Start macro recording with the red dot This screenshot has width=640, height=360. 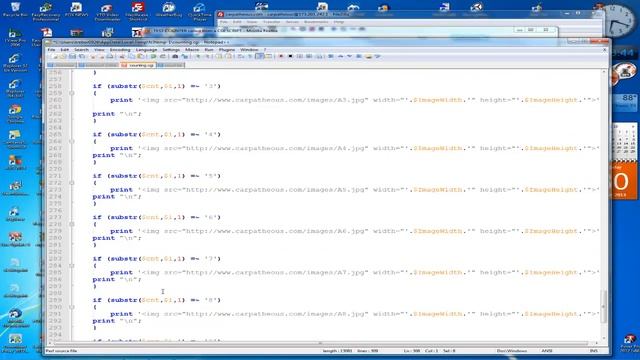click(281, 56)
